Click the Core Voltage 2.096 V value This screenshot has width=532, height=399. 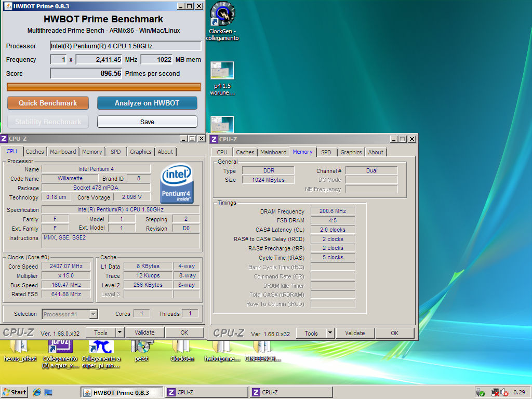(132, 197)
